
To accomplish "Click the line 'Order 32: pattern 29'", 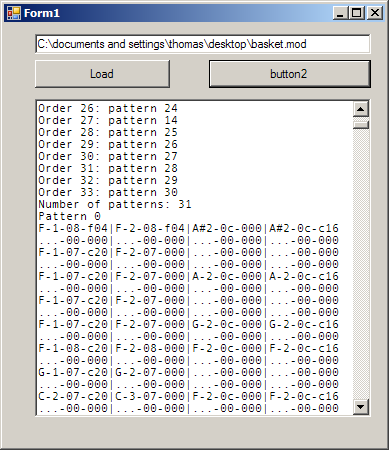I will pos(108,180).
